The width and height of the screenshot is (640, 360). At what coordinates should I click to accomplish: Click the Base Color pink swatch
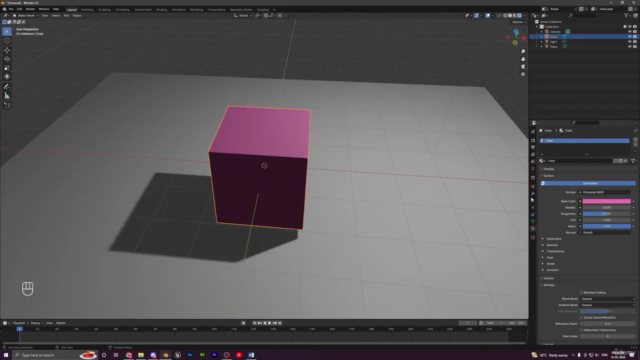click(606, 201)
